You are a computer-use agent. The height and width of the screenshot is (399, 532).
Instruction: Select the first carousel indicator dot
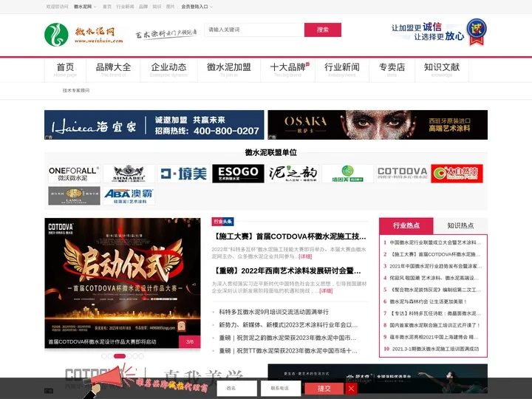pos(104,356)
